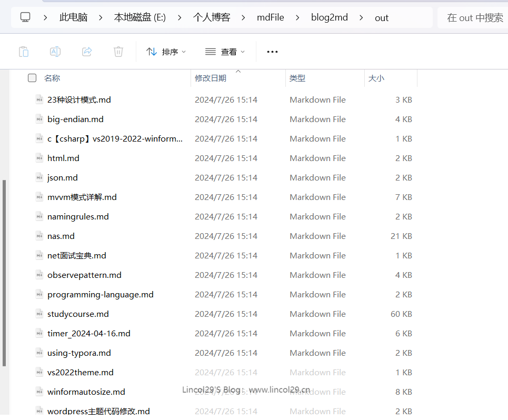
Task: Click the 在 out 中搜索 search box
Action: tap(474, 17)
